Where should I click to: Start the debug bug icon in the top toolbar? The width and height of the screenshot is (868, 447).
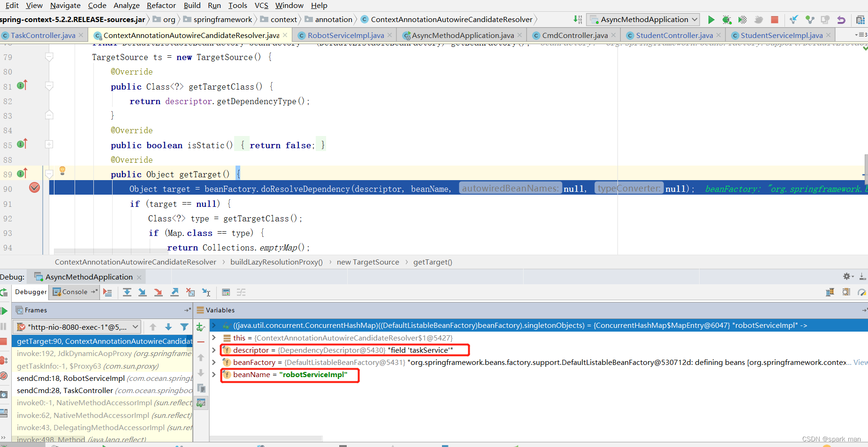(x=726, y=20)
